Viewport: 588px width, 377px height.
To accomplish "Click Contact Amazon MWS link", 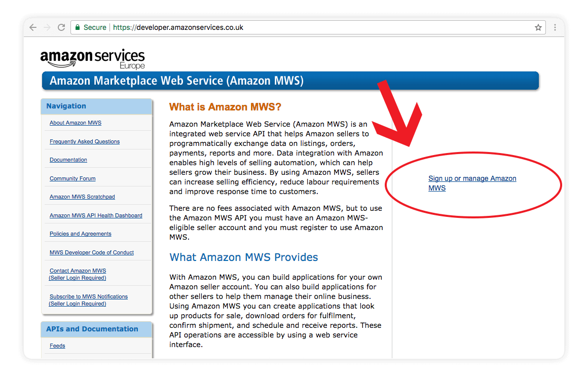I will click(78, 274).
